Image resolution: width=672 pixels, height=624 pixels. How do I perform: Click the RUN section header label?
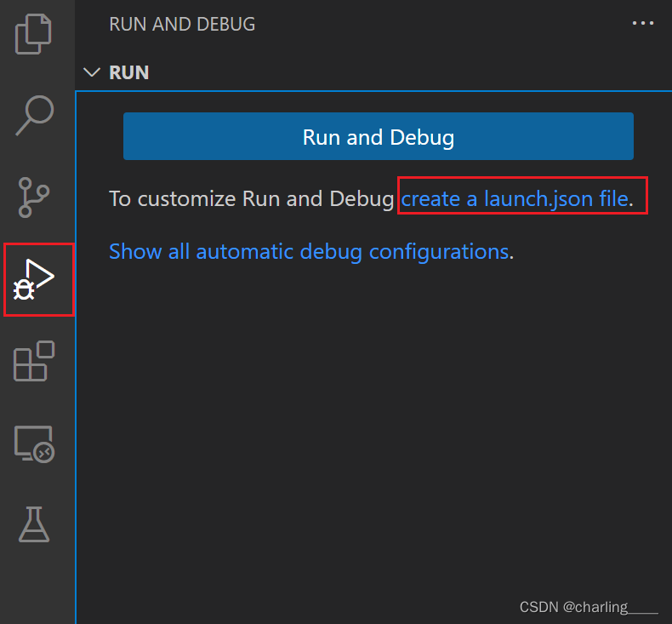(x=129, y=72)
